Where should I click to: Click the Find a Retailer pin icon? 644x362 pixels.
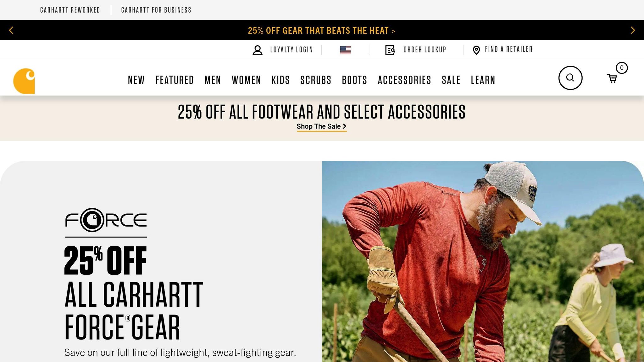tap(476, 50)
